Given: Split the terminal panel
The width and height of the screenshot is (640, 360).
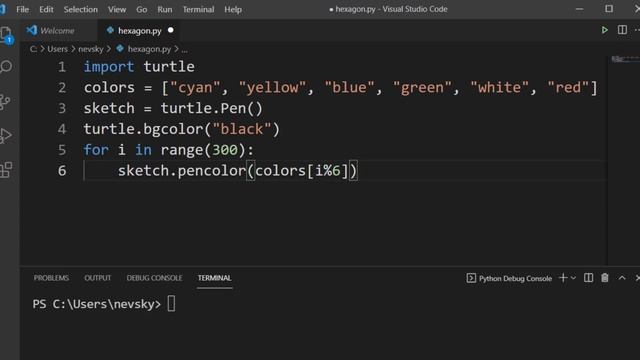Looking at the screenshot, I should click(588, 278).
